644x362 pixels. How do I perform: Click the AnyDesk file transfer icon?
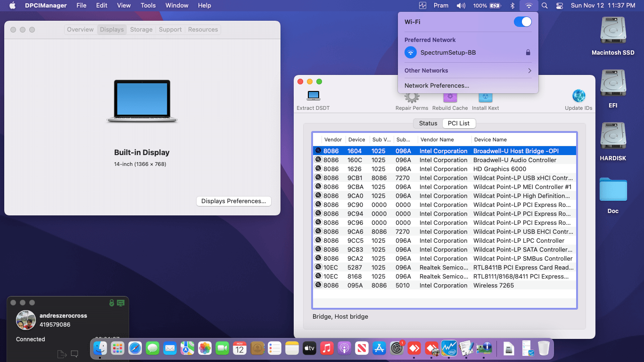click(62, 354)
